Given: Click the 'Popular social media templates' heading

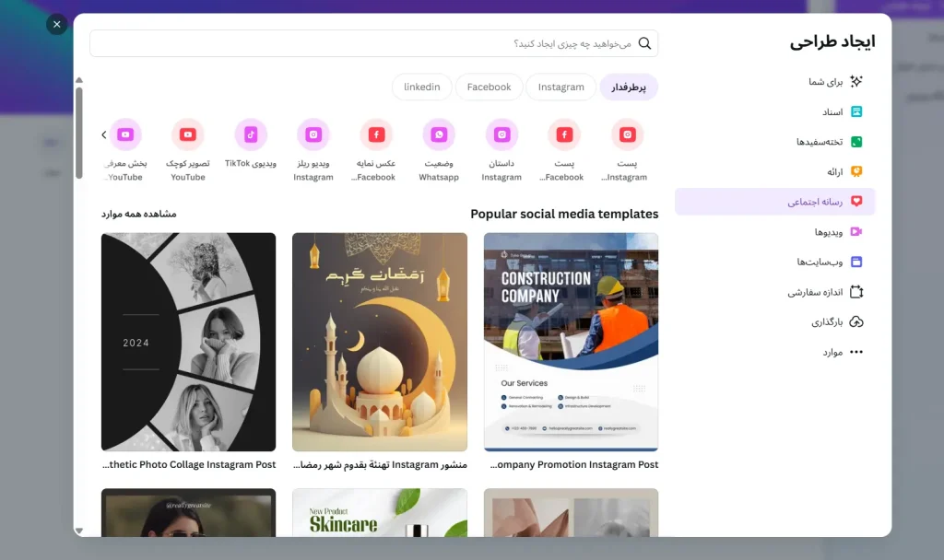Looking at the screenshot, I should tap(564, 214).
